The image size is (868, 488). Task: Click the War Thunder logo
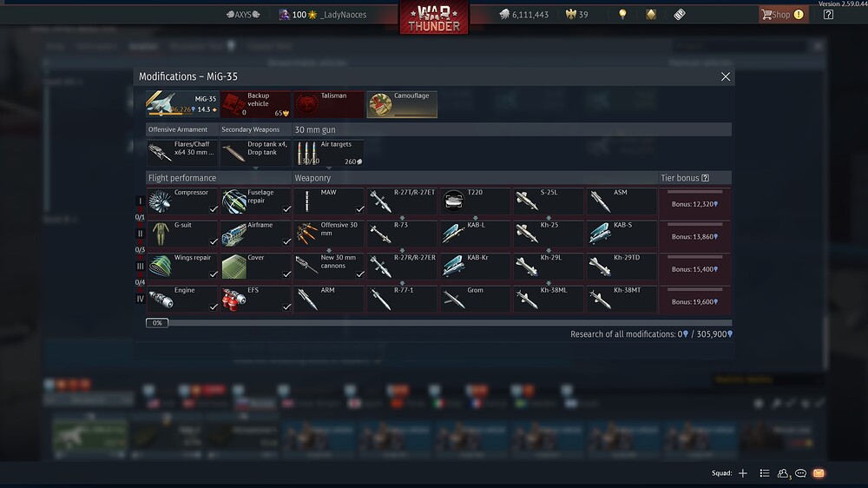pos(434,17)
